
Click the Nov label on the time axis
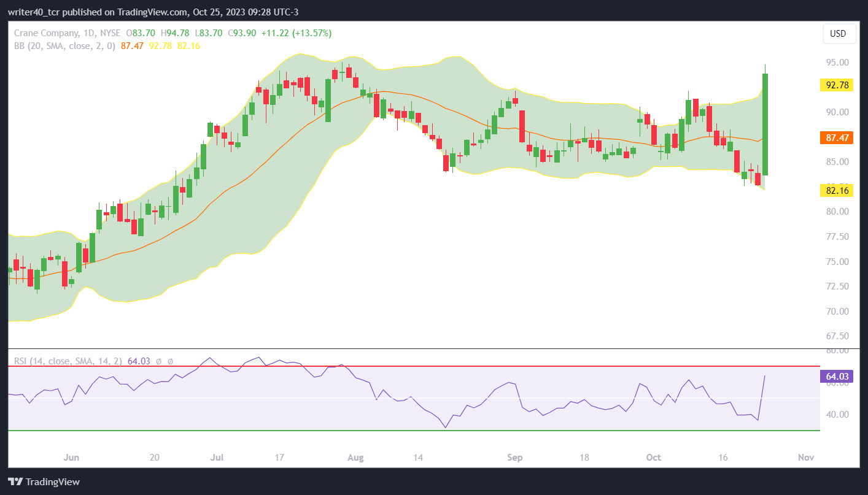coord(806,458)
